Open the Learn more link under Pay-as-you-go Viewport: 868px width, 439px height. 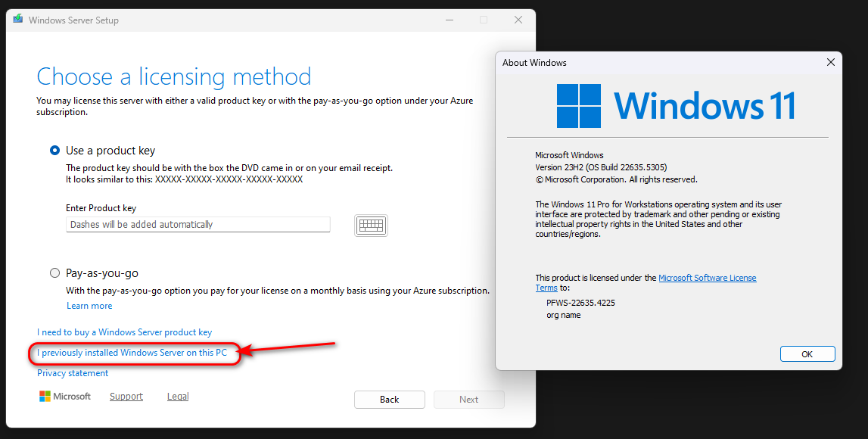(89, 306)
